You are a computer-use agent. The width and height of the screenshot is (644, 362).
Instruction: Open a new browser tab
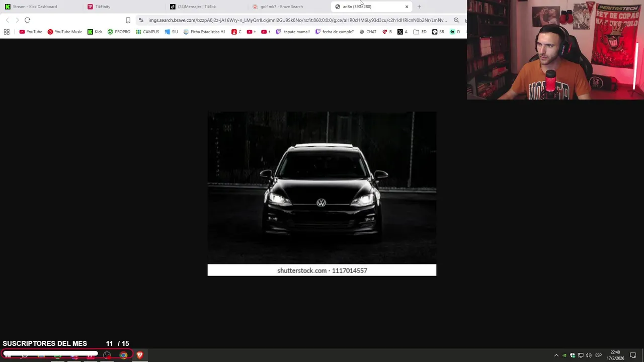pyautogui.click(x=419, y=7)
